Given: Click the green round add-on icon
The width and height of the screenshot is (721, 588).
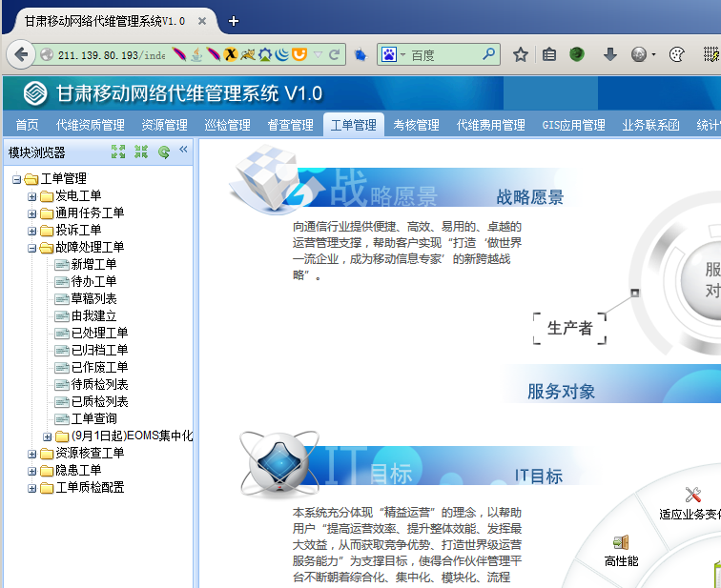Looking at the screenshot, I should tap(577, 54).
